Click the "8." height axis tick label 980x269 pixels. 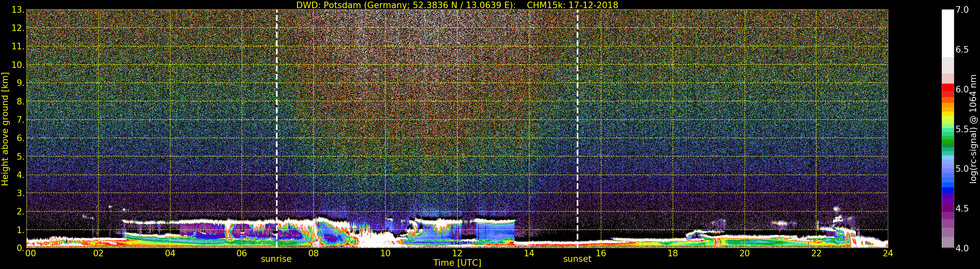(21, 102)
